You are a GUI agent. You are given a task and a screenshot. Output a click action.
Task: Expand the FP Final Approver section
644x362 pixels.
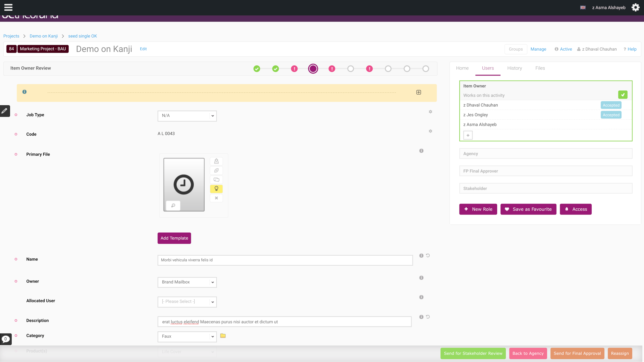(x=546, y=171)
